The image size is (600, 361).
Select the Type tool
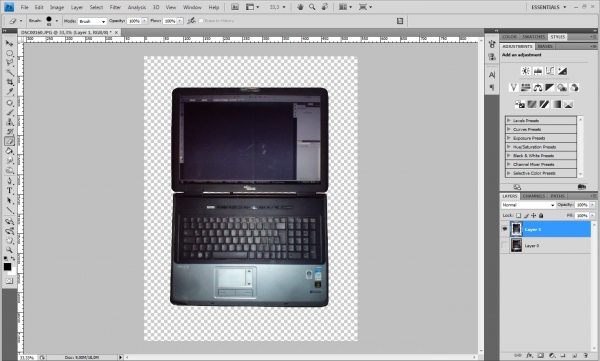(9, 191)
